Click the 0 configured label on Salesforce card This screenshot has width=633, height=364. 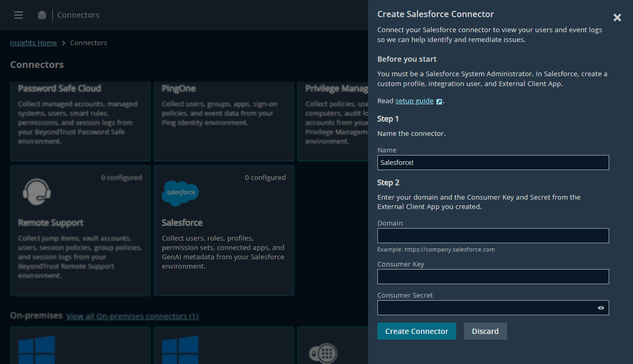pyautogui.click(x=265, y=177)
